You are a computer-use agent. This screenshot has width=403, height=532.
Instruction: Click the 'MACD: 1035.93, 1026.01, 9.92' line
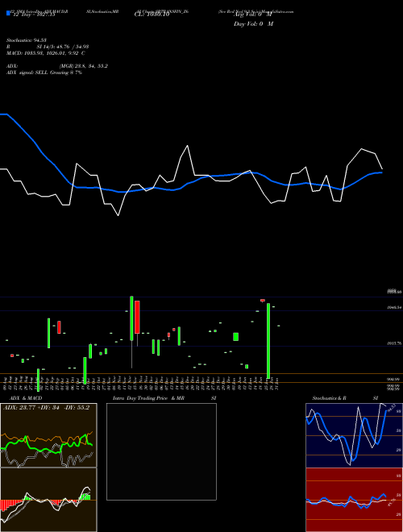coord(45,53)
